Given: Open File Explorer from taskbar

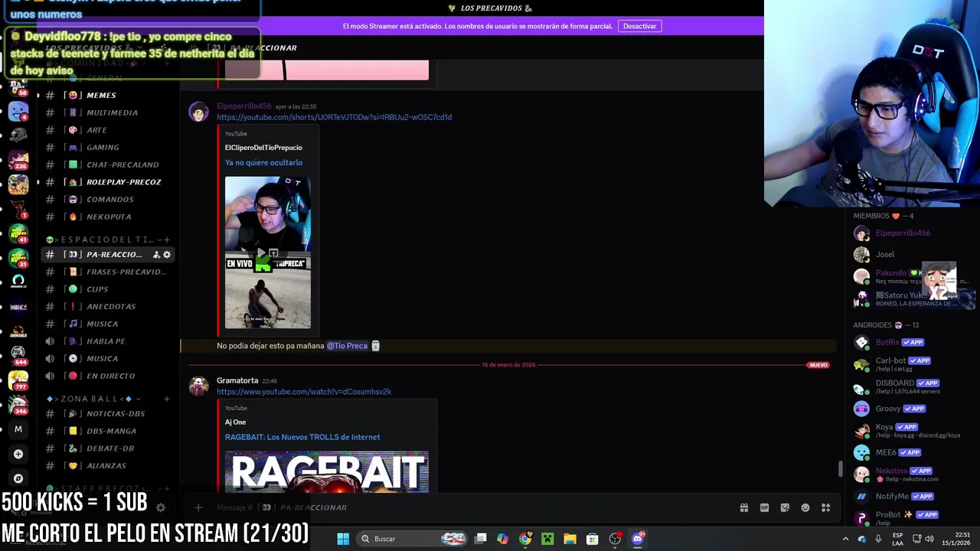Looking at the screenshot, I should pos(570,539).
